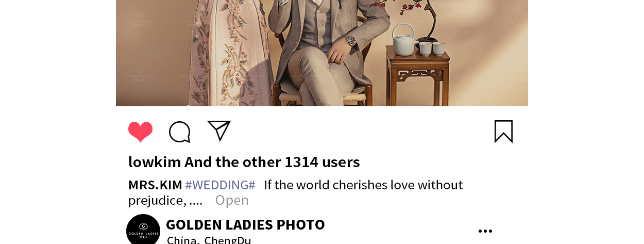Unlike the post via red heart icon
This screenshot has height=244, width=644.
tap(140, 132)
